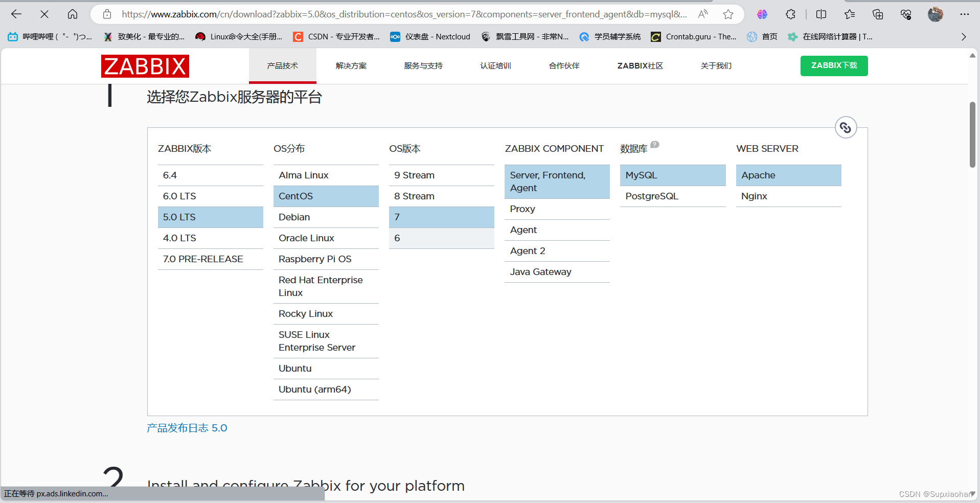The height and width of the screenshot is (503, 980).
Task: Choose Rocky Linux distribution
Action: tap(326, 314)
